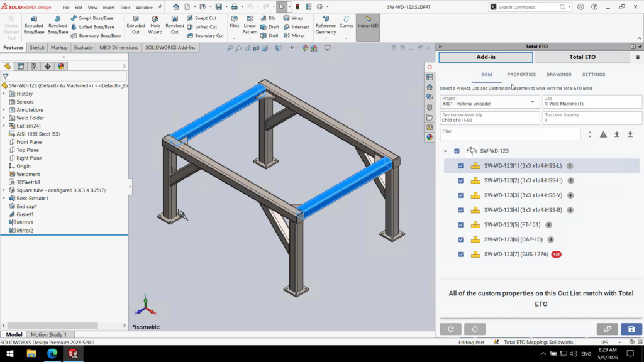Expand the Boss-Extrude1 feature
The height and width of the screenshot is (362, 644).
point(4,198)
